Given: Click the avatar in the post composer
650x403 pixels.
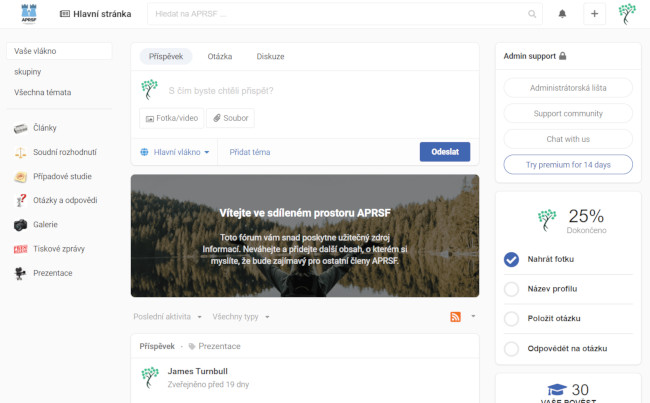Looking at the screenshot, I should [149, 90].
